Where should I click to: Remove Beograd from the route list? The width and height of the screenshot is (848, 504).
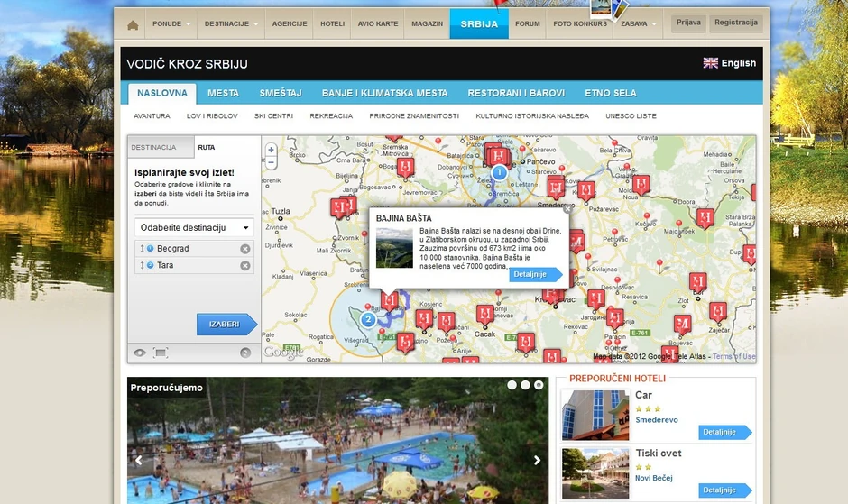(245, 249)
